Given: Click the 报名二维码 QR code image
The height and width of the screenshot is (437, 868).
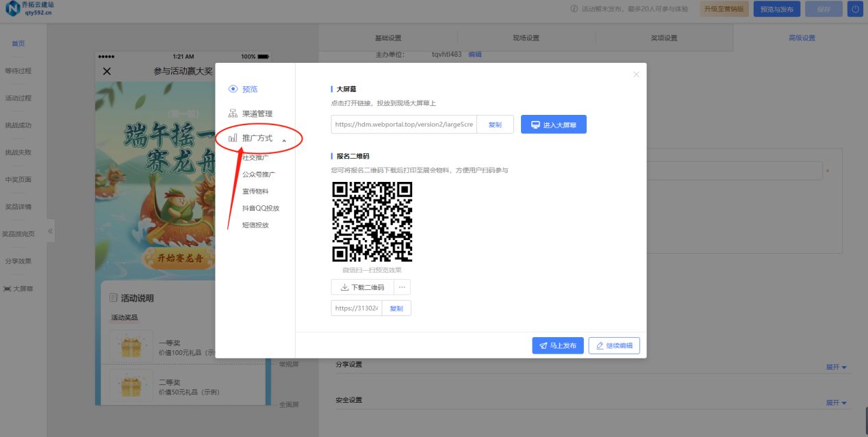Looking at the screenshot, I should 372,221.
